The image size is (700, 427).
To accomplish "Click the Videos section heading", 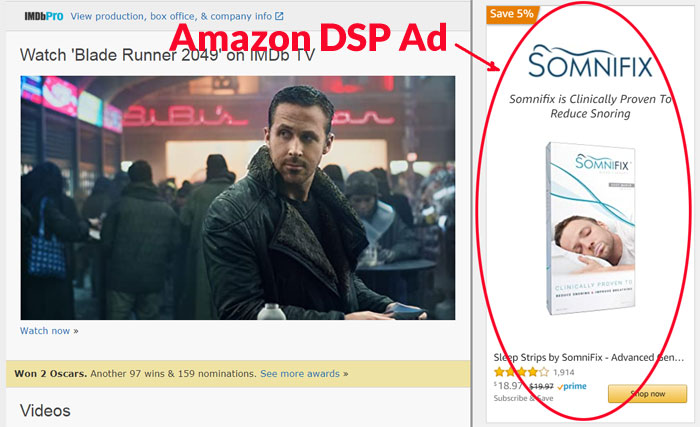I will pyautogui.click(x=45, y=410).
